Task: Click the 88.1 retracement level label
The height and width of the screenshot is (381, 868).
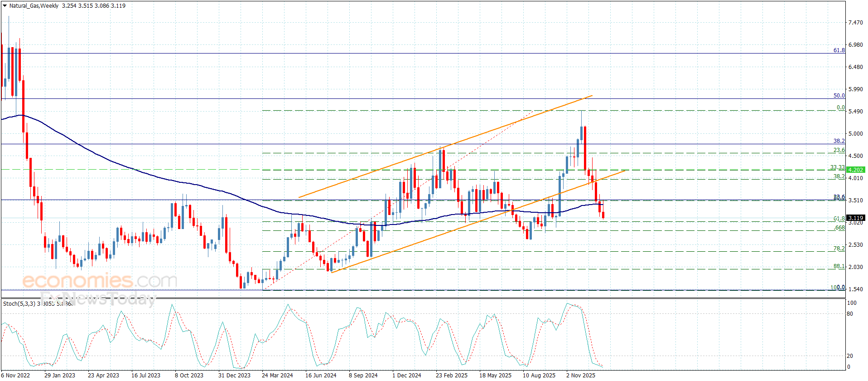Action: tap(839, 266)
